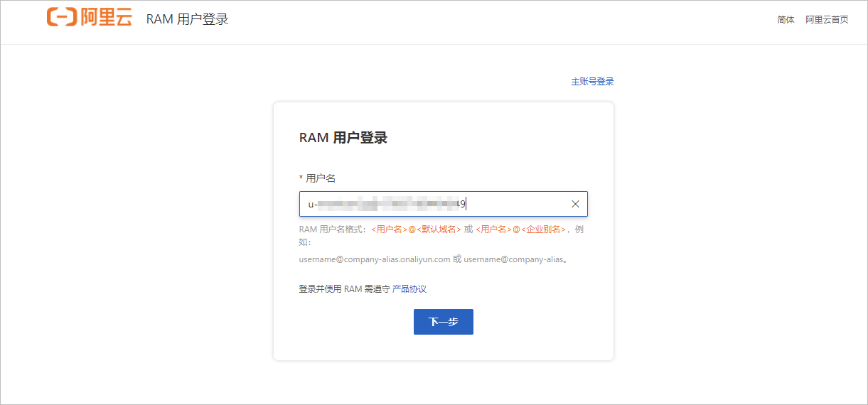Click the 登录并使用 RAM 需遵守 notice text
Screen dimensions: 868x405
click(344, 289)
